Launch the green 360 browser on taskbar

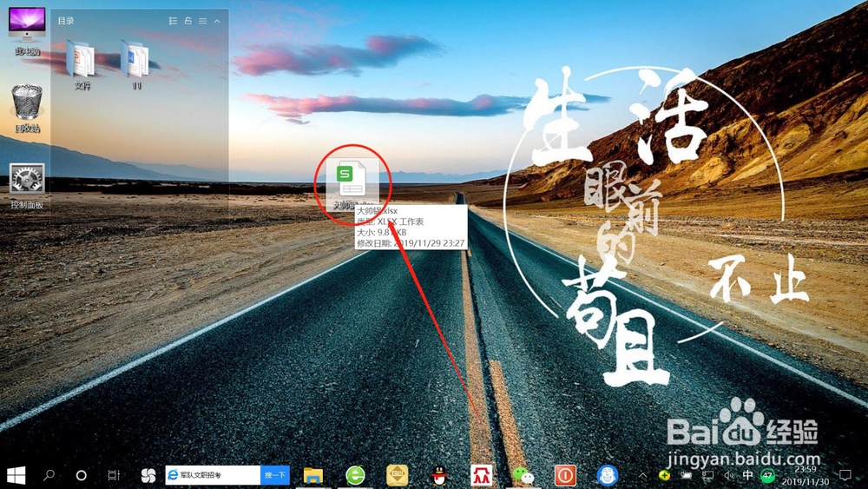(x=355, y=475)
